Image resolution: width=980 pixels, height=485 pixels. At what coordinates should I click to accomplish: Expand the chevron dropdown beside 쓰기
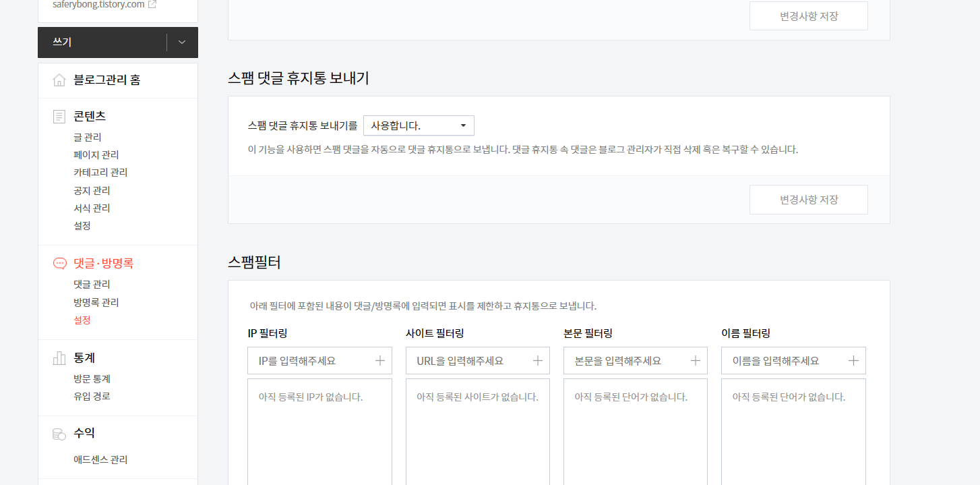[182, 42]
